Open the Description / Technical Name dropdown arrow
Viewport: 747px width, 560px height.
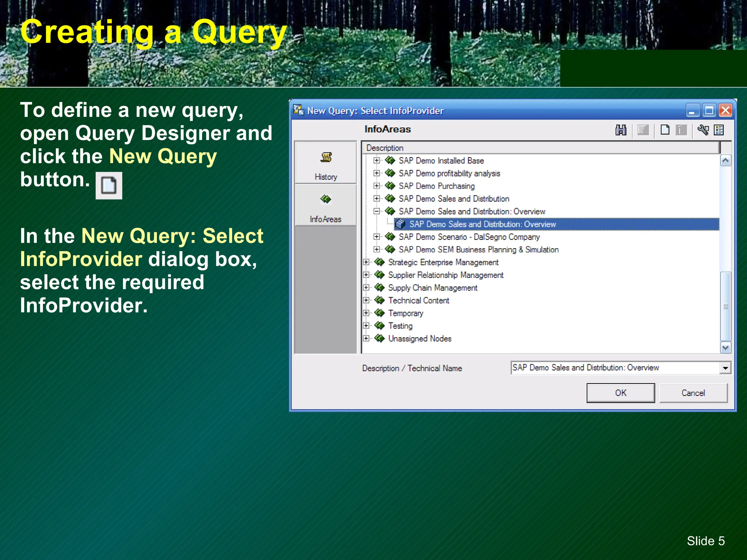[725, 368]
